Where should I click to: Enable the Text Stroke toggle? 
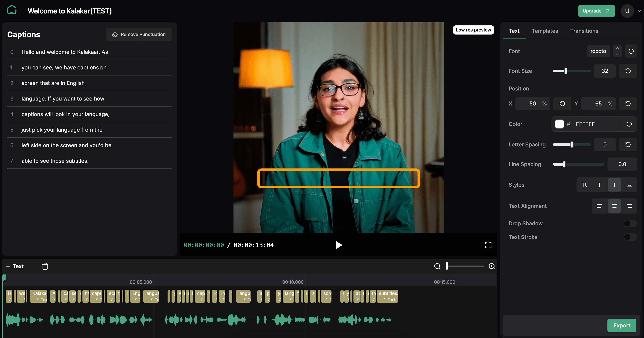[630, 237]
